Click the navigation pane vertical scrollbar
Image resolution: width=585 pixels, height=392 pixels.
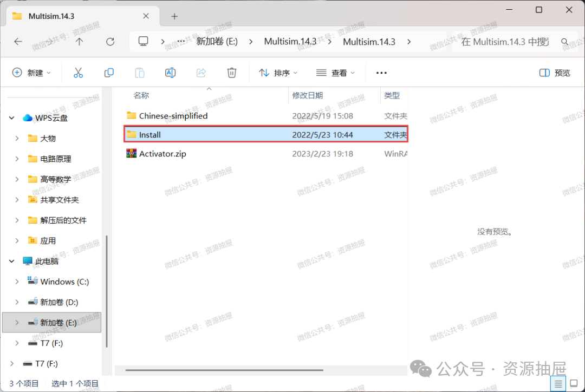click(107, 291)
